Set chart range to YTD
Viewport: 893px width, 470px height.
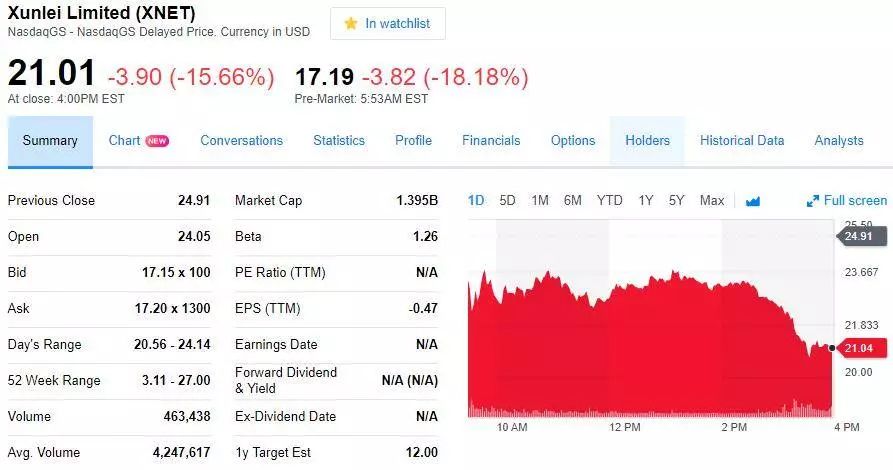(609, 200)
